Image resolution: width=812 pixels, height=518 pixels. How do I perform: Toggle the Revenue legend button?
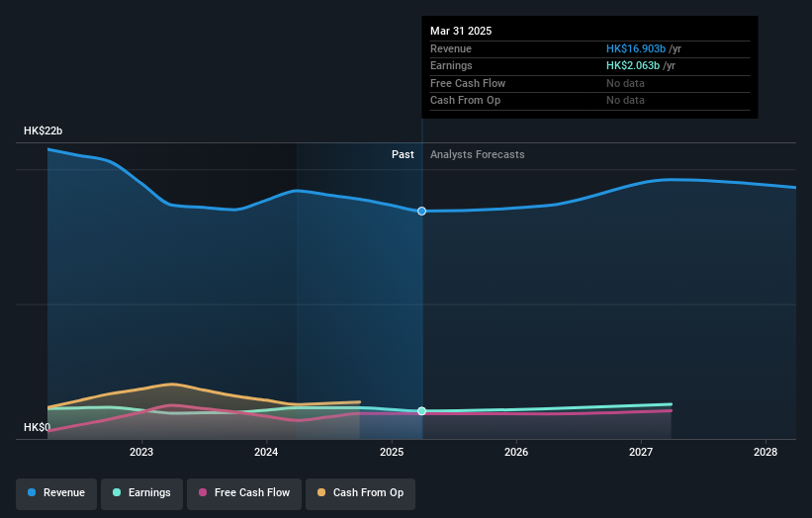point(56,493)
